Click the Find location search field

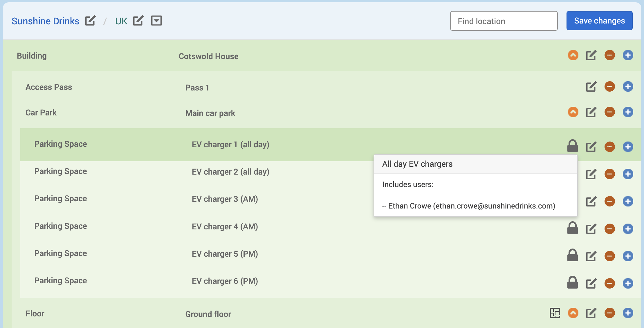pyautogui.click(x=504, y=21)
